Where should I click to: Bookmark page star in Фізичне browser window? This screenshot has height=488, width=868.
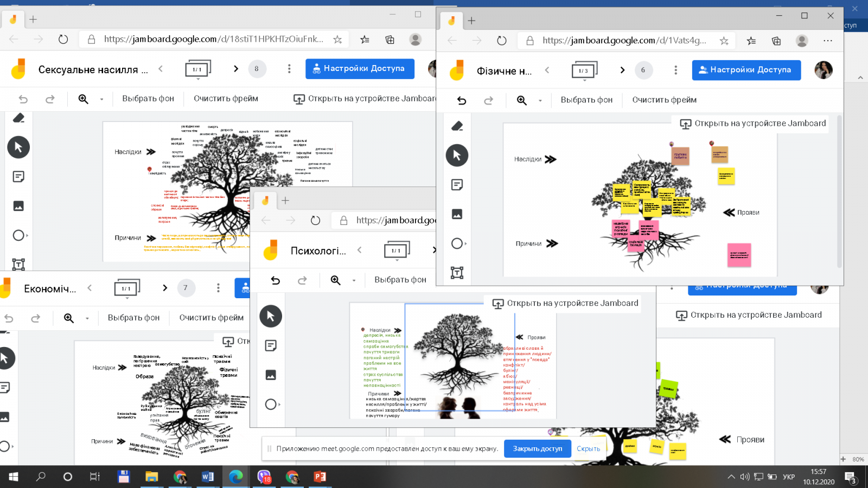[x=724, y=41]
